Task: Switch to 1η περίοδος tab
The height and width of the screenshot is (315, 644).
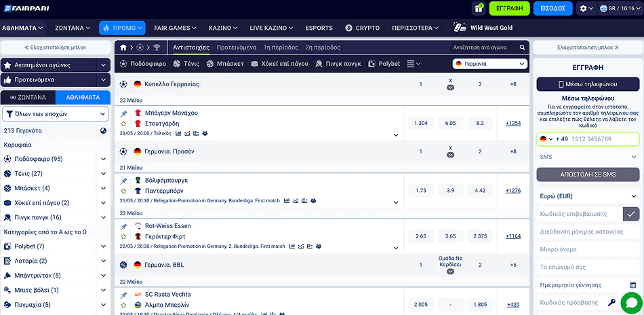Action: click(x=281, y=48)
